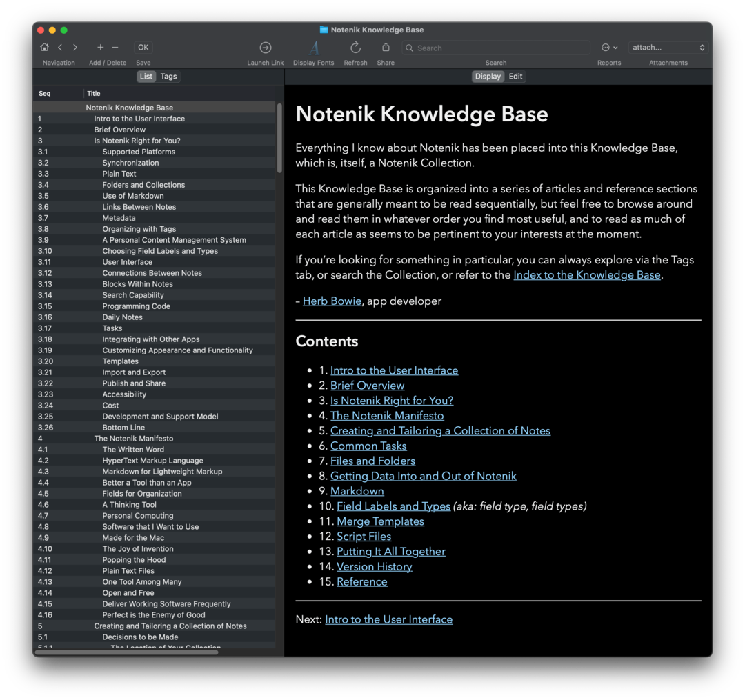Go back using the left chevron arrow
The height and width of the screenshot is (700, 745).
point(59,47)
